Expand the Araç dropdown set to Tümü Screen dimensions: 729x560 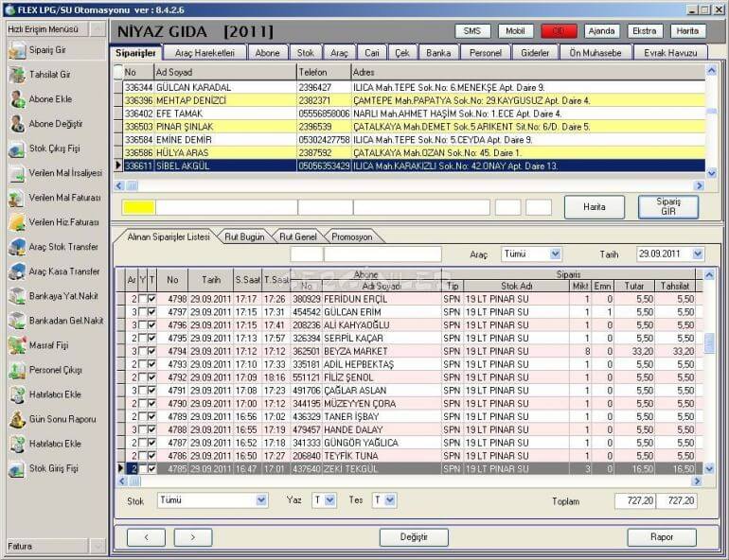[x=554, y=254]
